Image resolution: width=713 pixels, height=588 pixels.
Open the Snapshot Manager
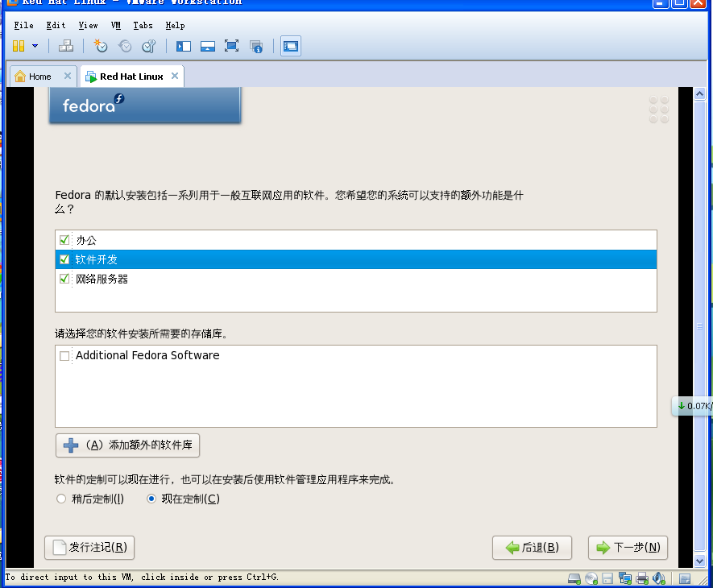148,46
